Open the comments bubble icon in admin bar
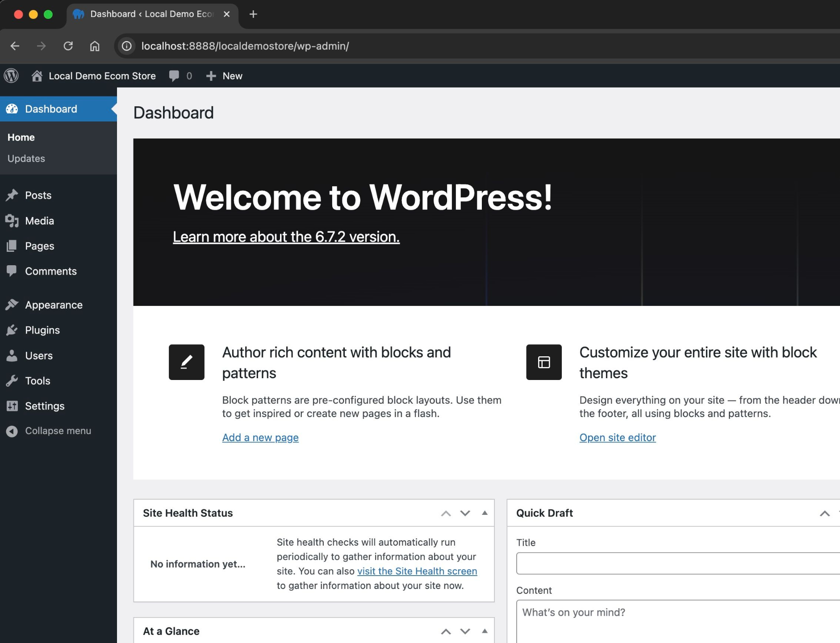The image size is (840, 643). coord(174,76)
